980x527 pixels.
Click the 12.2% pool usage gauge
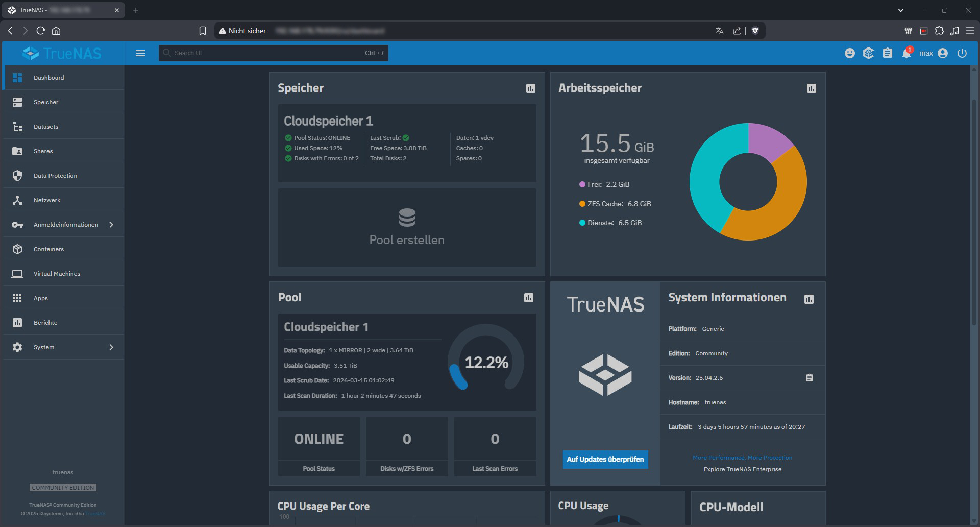tap(486, 362)
